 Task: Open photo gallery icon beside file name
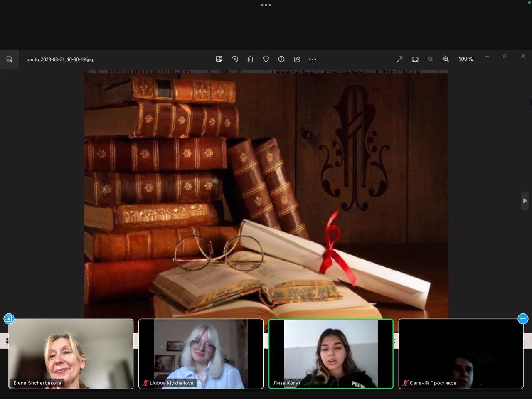[x=9, y=59]
